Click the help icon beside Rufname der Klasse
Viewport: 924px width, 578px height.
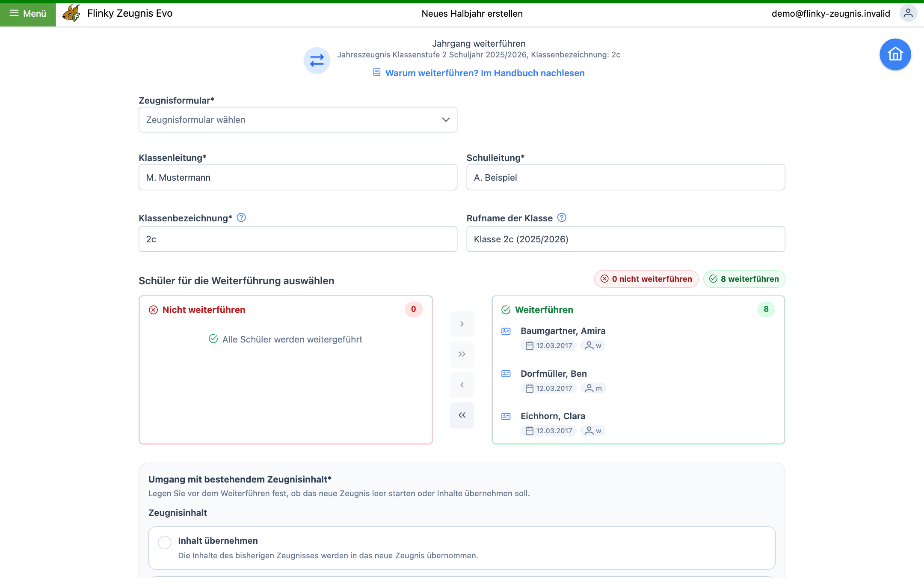562,217
